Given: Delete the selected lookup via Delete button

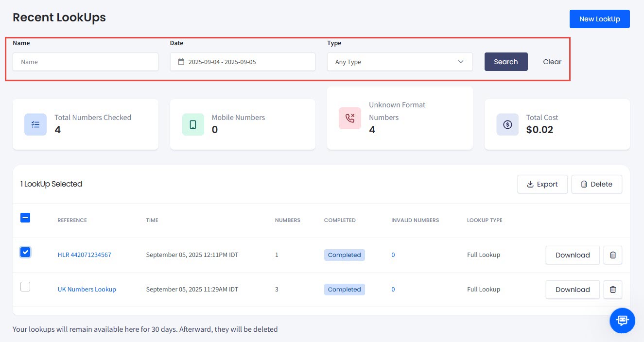Looking at the screenshot, I should (597, 184).
